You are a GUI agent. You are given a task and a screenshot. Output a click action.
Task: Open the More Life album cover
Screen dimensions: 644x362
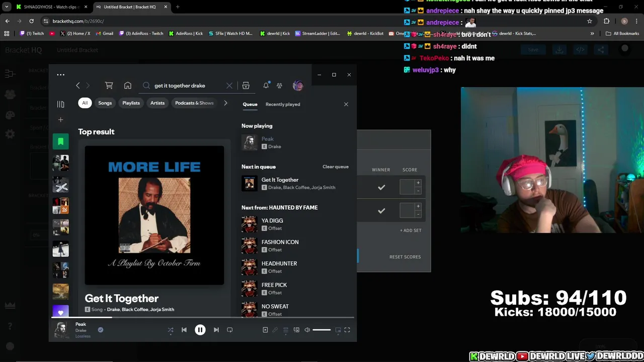tap(154, 215)
